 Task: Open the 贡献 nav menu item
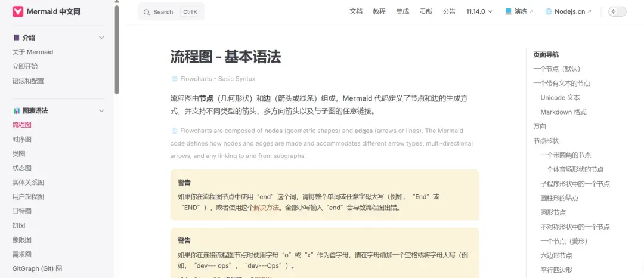coord(426,11)
